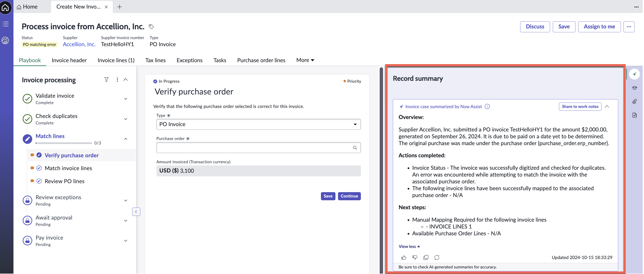Collapse the Match lines stage
Image resolution: width=644 pixels, height=274 pixels.
(x=126, y=139)
